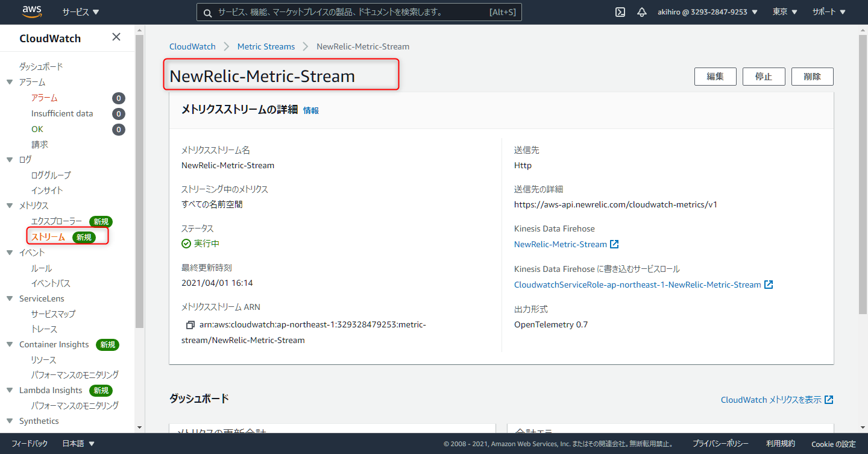Click the 削除 button
This screenshot has width=868, height=454.
pyautogui.click(x=813, y=77)
